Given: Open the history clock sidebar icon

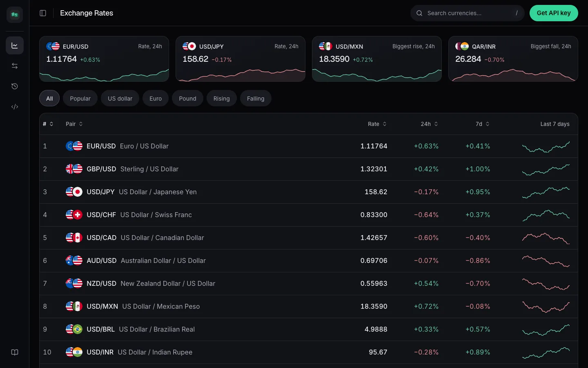Looking at the screenshot, I should click(x=15, y=86).
